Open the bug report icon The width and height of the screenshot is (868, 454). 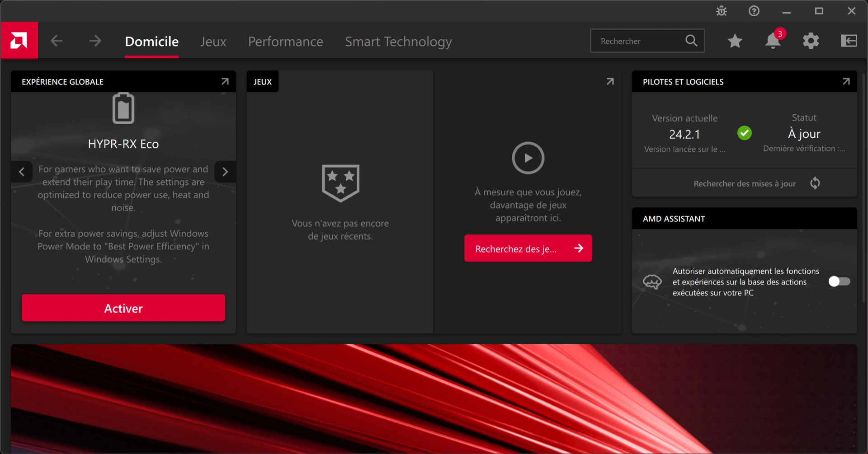click(x=722, y=11)
